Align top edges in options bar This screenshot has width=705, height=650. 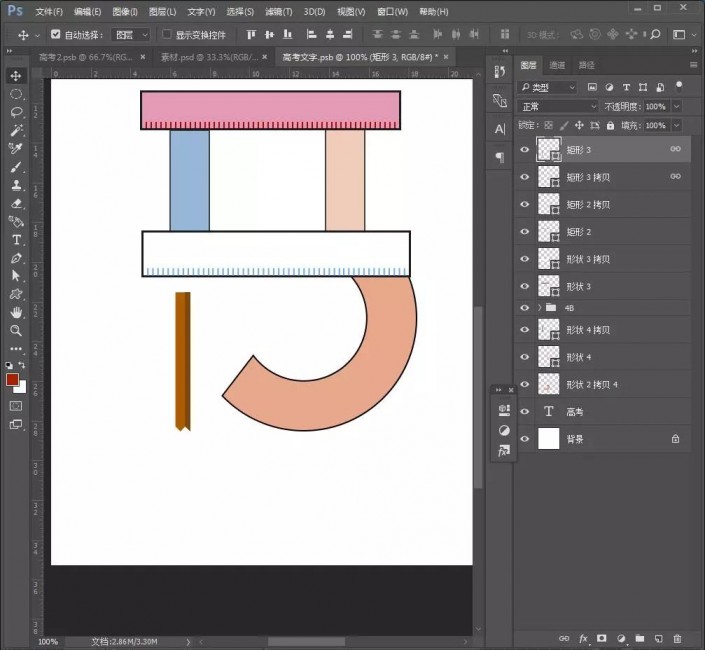pos(251,35)
